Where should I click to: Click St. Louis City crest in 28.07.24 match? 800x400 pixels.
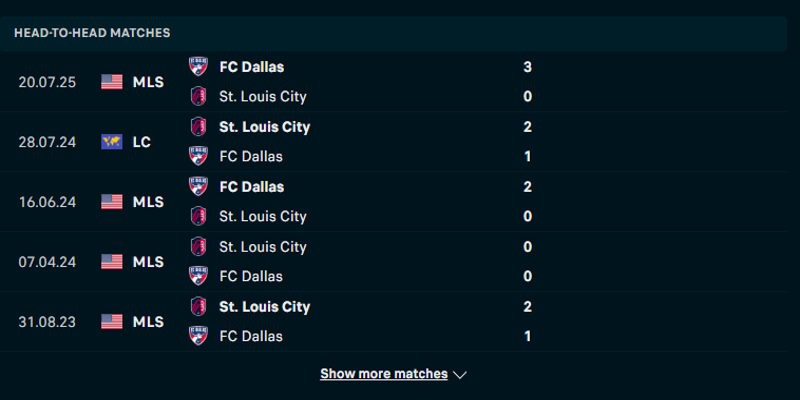(198, 127)
